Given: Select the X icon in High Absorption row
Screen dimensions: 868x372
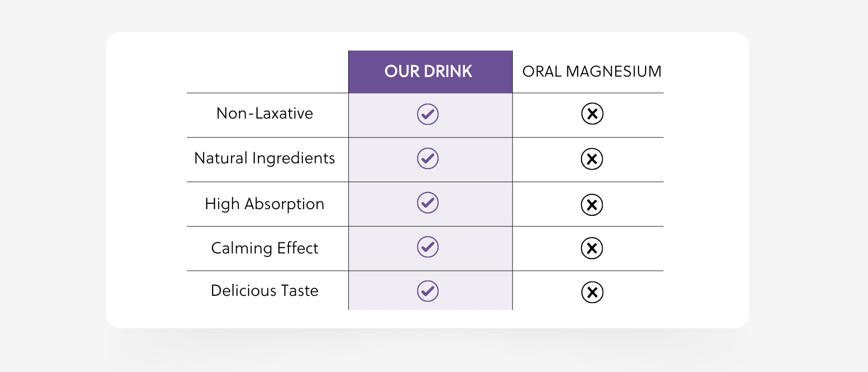Looking at the screenshot, I should tap(592, 205).
